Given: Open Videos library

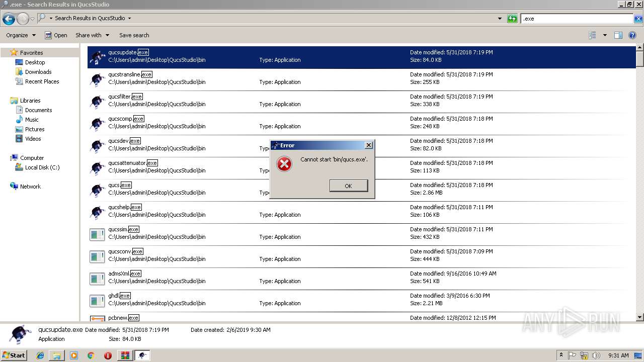Looking at the screenshot, I should pyautogui.click(x=33, y=139).
